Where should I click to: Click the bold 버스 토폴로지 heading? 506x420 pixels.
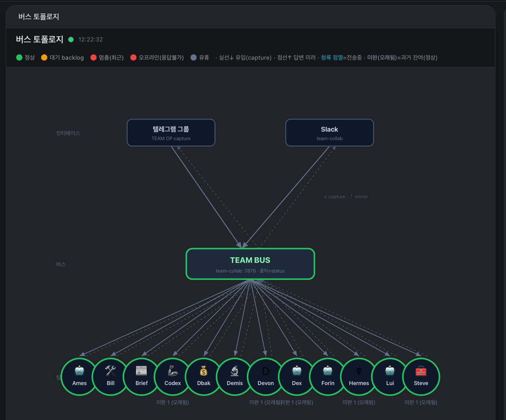pyautogui.click(x=40, y=40)
